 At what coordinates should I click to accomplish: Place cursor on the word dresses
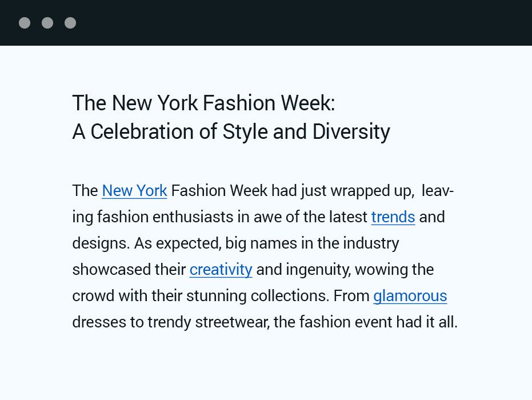click(99, 322)
